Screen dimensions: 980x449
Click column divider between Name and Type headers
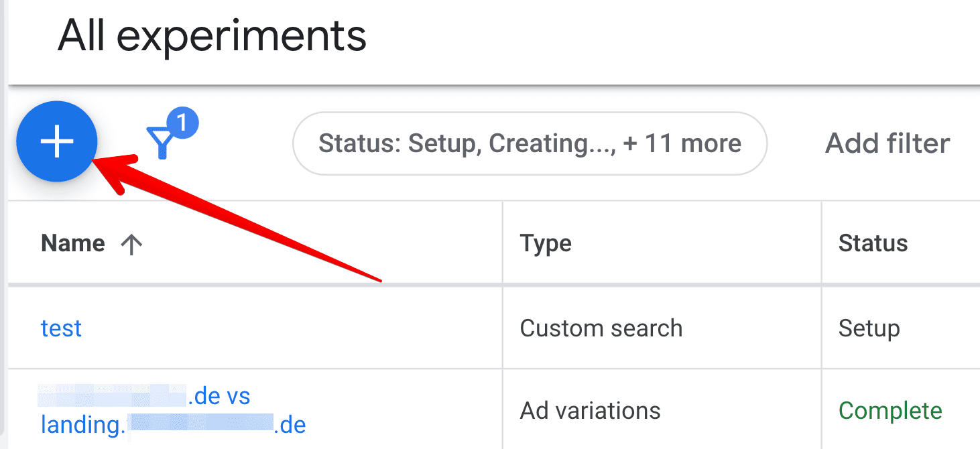pyautogui.click(x=502, y=243)
